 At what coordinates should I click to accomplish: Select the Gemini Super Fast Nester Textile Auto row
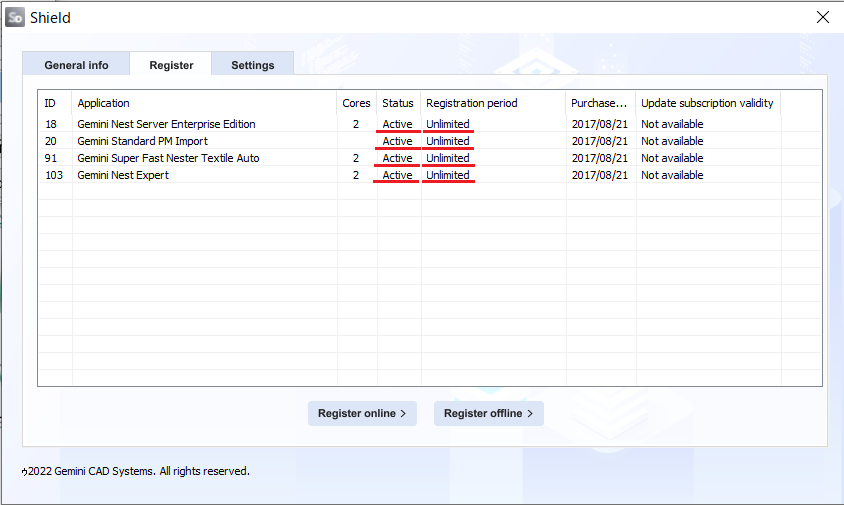point(430,158)
